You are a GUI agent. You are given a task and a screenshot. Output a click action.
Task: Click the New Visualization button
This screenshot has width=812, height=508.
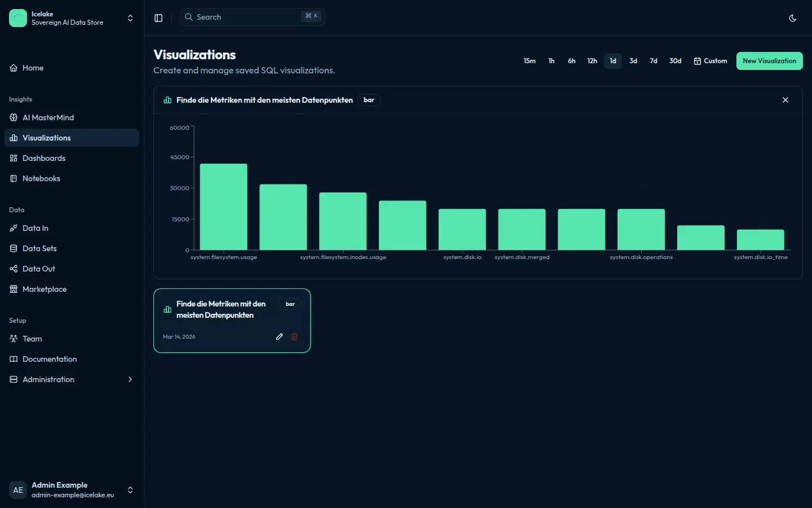770,61
